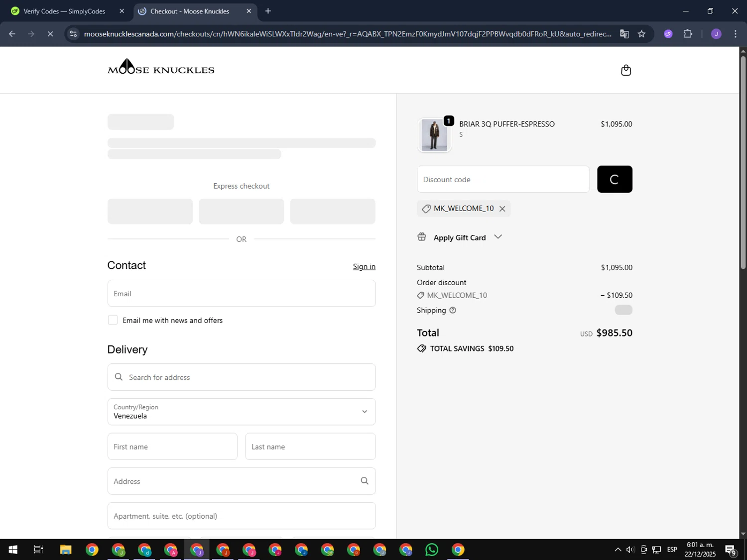Open the Briar 3Q Puffer product thumbnail

[434, 135]
